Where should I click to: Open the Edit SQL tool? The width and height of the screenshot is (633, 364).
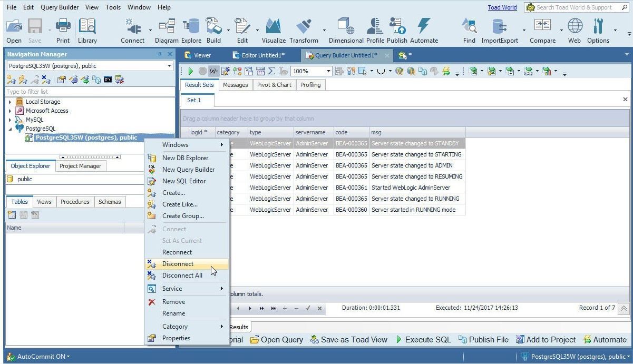point(242,31)
